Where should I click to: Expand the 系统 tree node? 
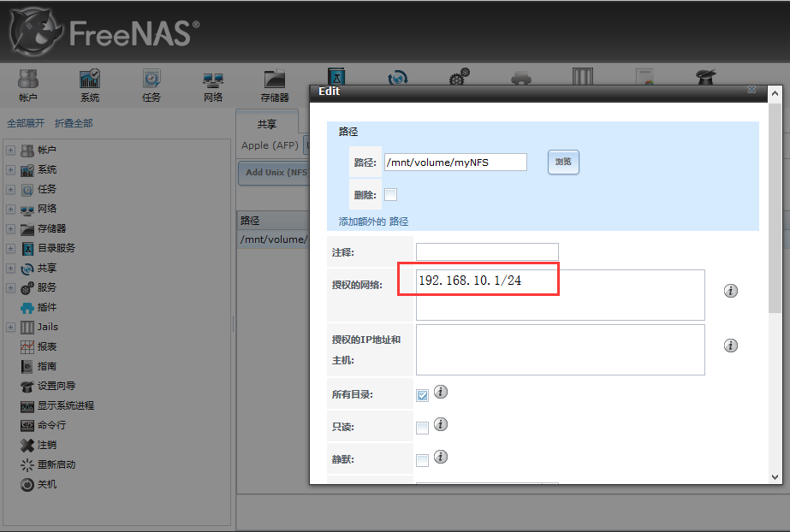tap(10, 169)
